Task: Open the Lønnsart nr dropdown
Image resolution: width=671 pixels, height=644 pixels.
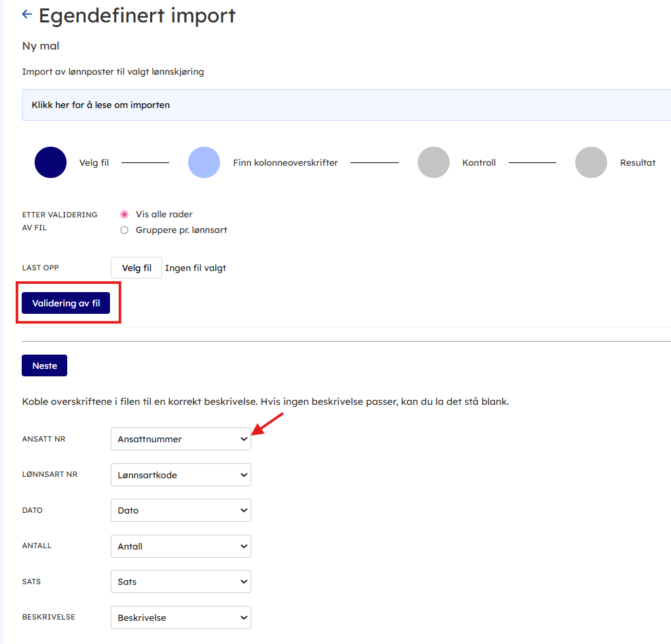Action: (x=181, y=476)
